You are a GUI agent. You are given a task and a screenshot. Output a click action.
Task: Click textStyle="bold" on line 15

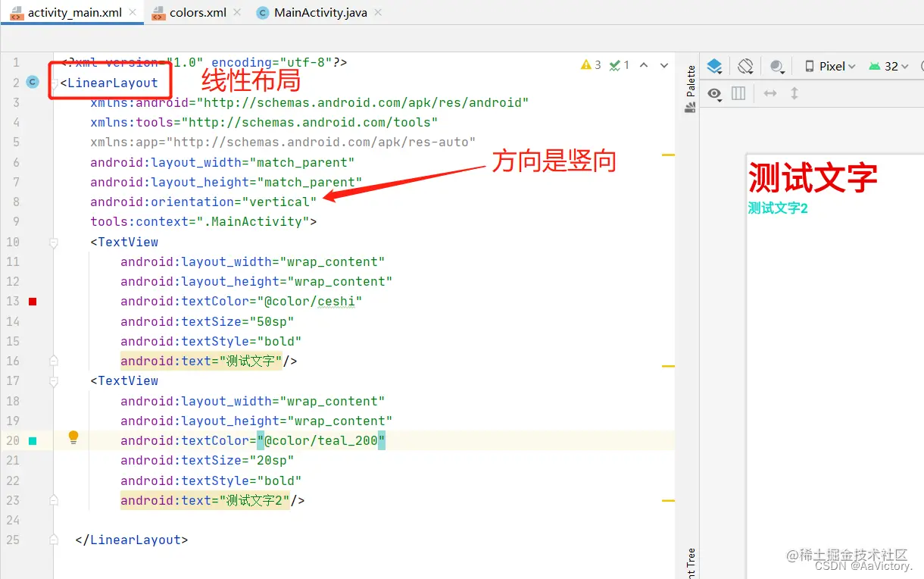pos(211,341)
